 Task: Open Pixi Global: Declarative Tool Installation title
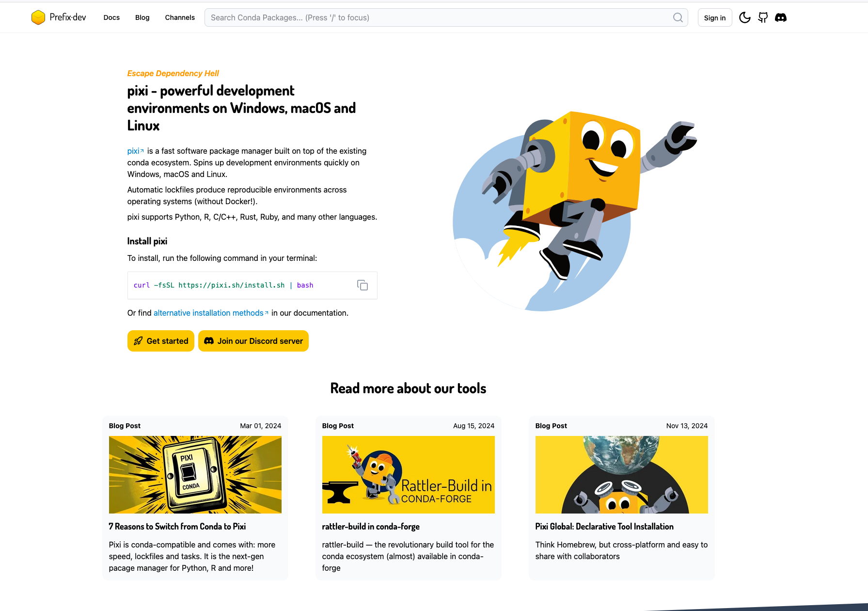tap(604, 527)
